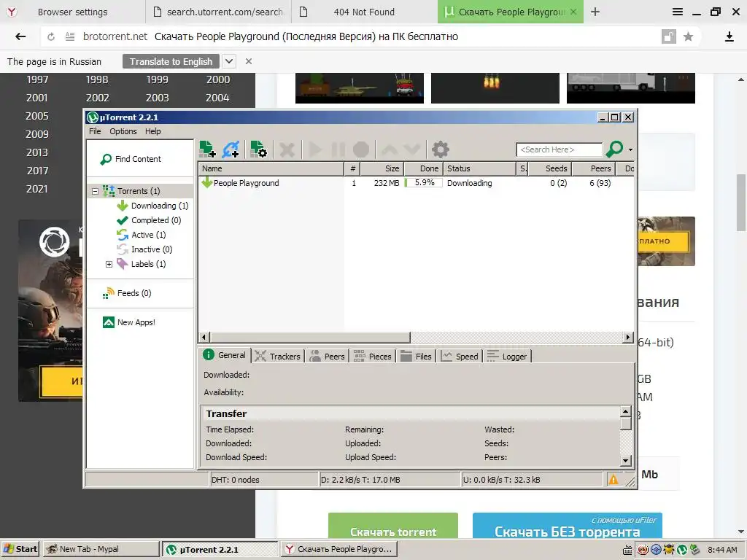
Task: Sort by Seeds column header
Action: [550, 168]
